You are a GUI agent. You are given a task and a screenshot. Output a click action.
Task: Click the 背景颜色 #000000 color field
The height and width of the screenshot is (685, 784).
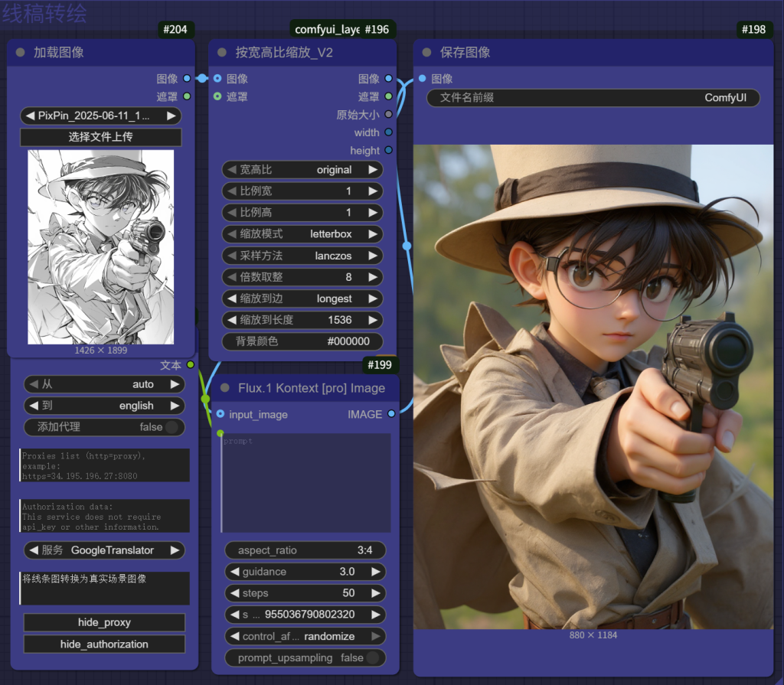pyautogui.click(x=302, y=341)
